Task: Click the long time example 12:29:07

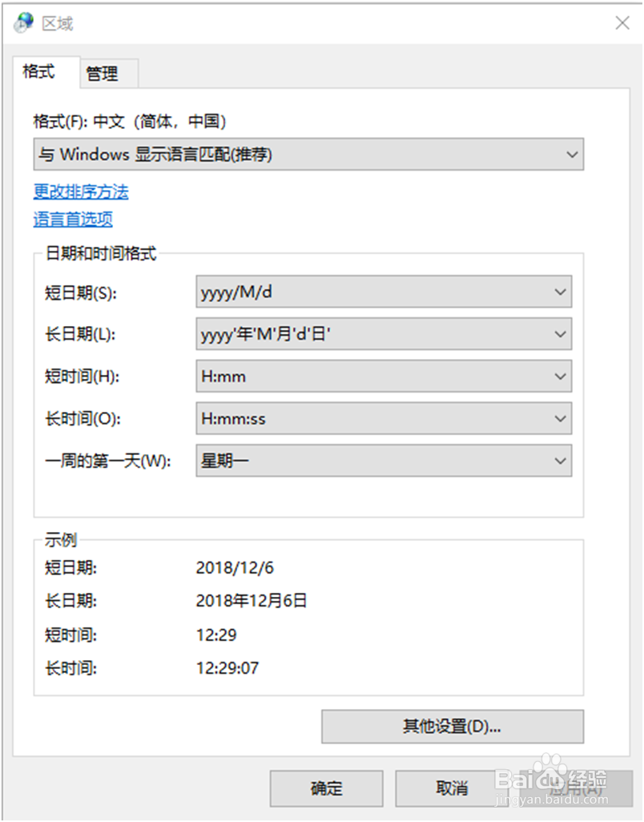Action: [x=227, y=668]
